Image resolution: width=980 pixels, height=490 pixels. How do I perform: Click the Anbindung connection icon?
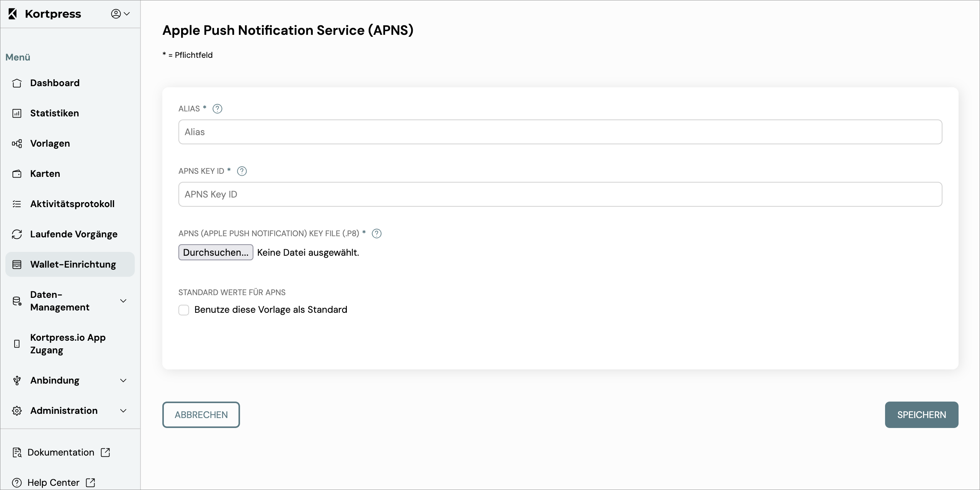click(17, 381)
